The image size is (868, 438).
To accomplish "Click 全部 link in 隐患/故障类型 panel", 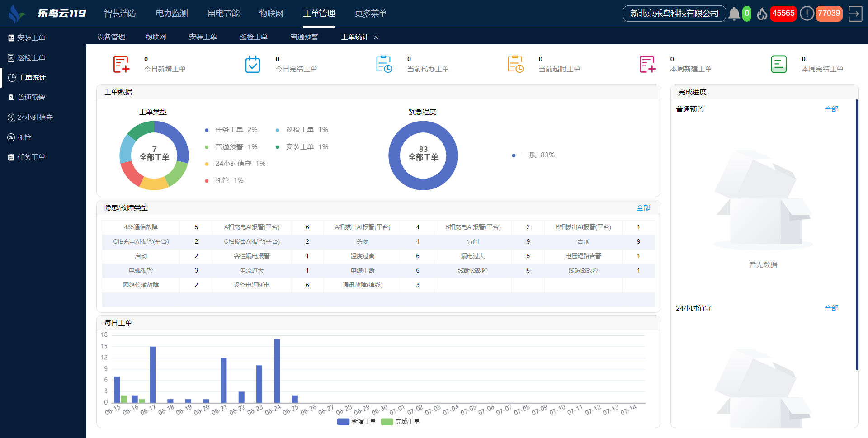I will pyautogui.click(x=643, y=207).
